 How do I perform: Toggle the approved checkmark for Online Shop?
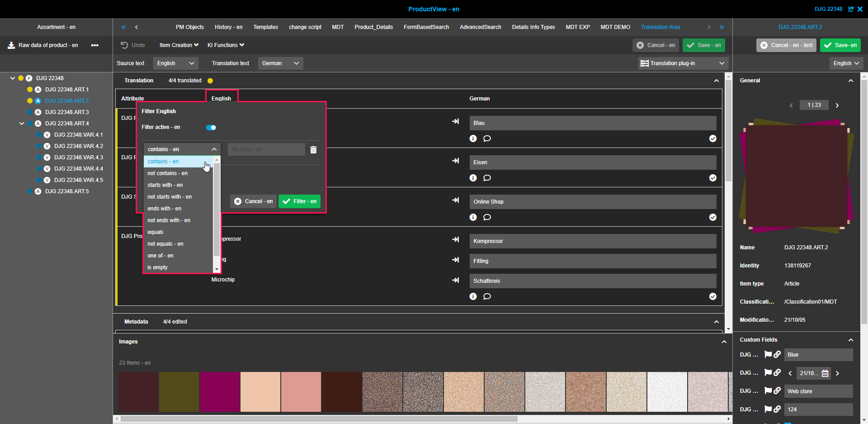click(712, 217)
